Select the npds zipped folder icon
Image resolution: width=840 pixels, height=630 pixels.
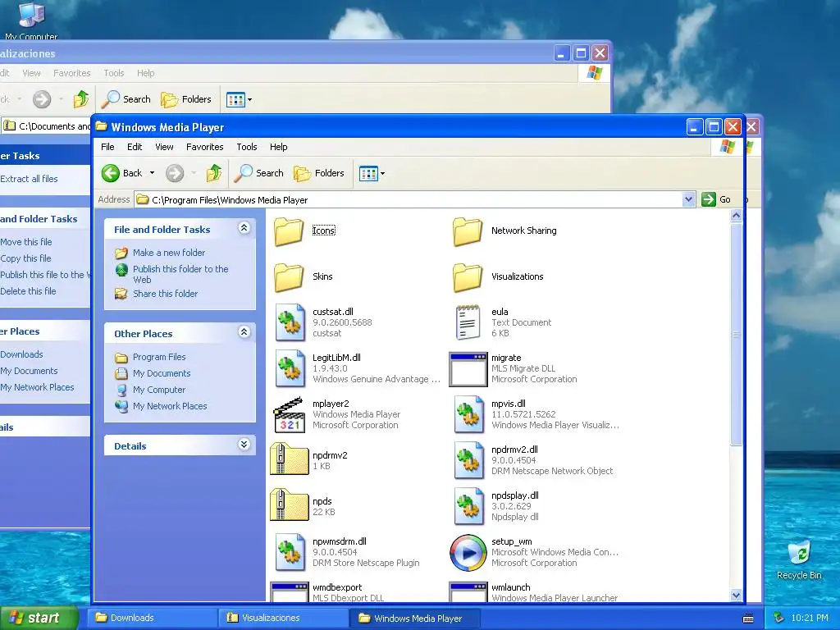pos(290,505)
